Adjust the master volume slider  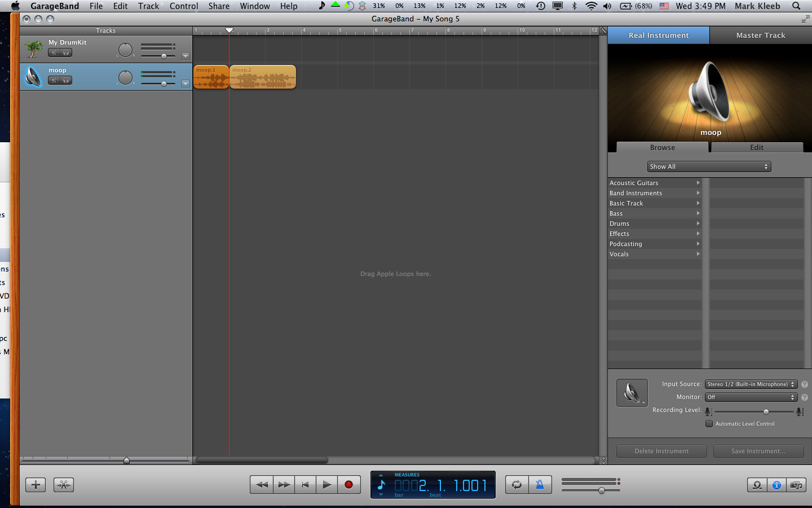(x=602, y=490)
